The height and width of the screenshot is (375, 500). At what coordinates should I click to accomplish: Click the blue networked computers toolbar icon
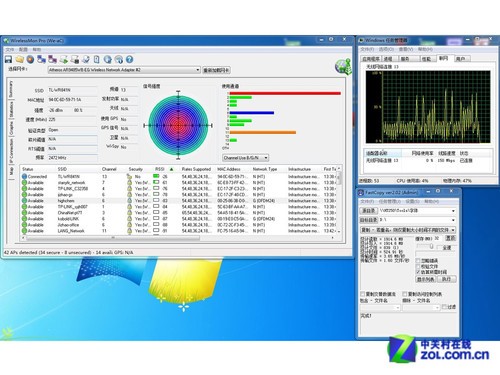[x=41, y=60]
